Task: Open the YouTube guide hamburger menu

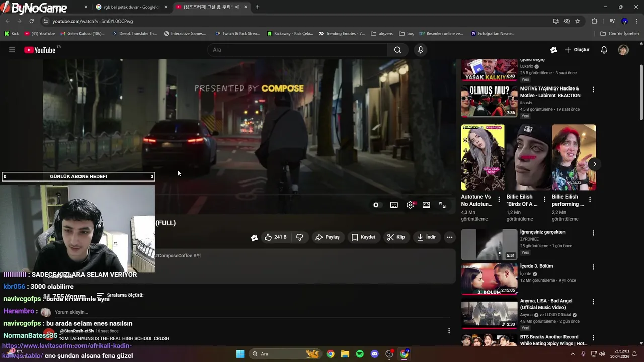Action: pyautogui.click(x=12, y=50)
